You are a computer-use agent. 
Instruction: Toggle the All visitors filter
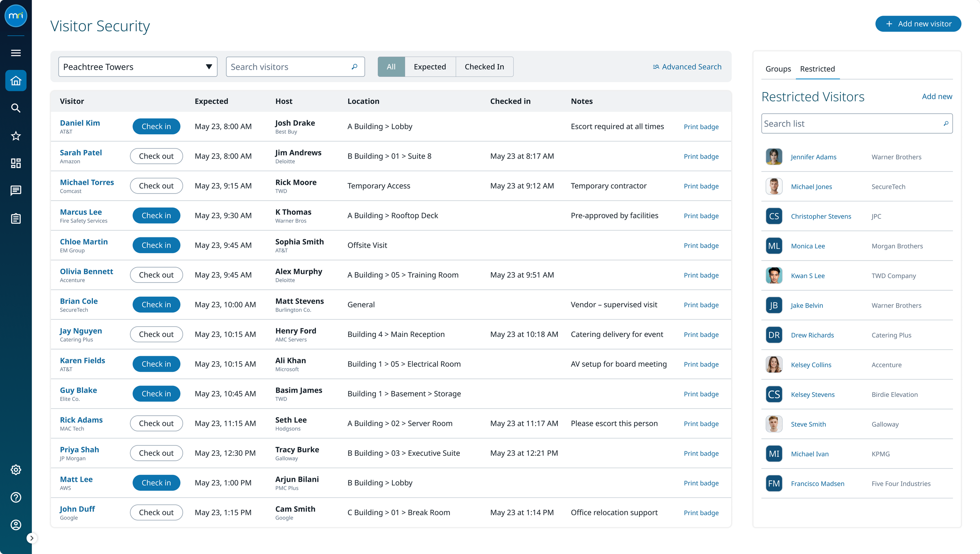391,67
